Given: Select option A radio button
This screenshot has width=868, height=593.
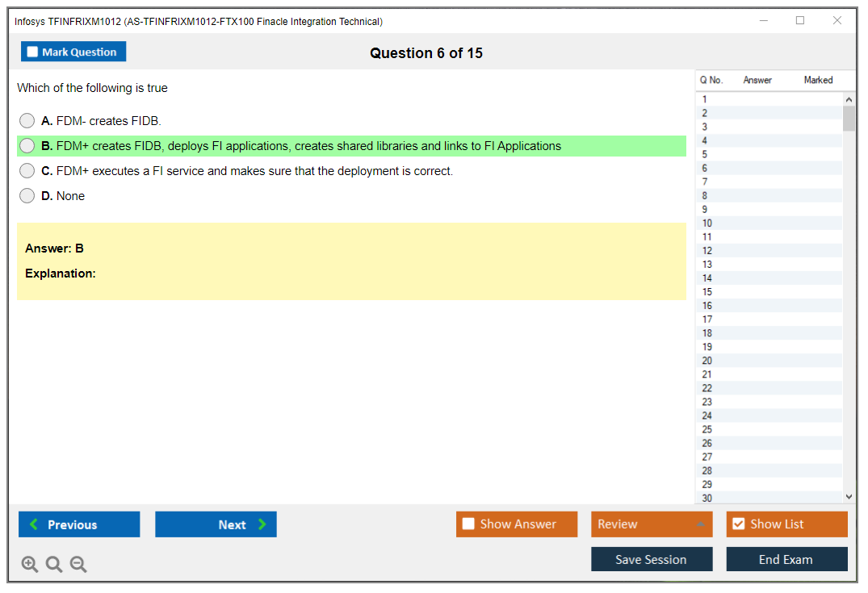Looking at the screenshot, I should [x=27, y=121].
